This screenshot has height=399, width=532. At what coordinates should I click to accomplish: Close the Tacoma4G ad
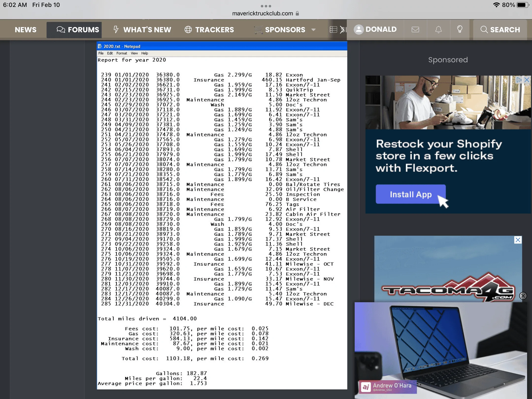coord(518,240)
